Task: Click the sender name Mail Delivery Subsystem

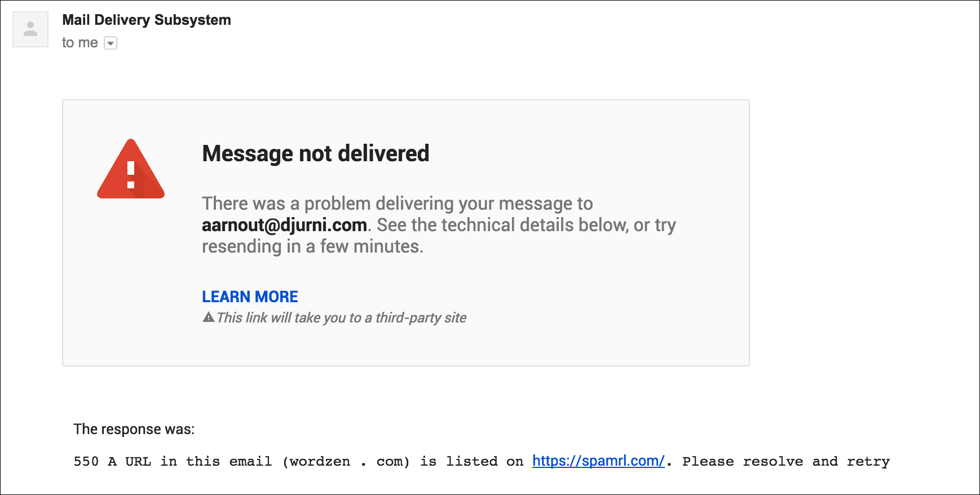Action: (147, 20)
